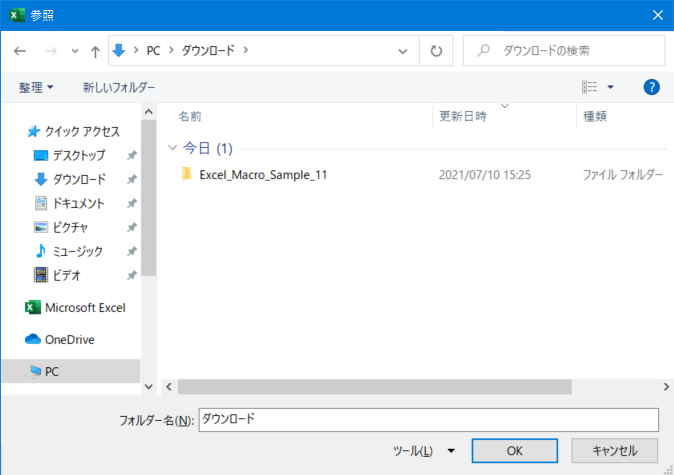674x475 pixels.
Task: Open デスクトップ in the navigation pane
Action: pyautogui.click(x=70, y=156)
